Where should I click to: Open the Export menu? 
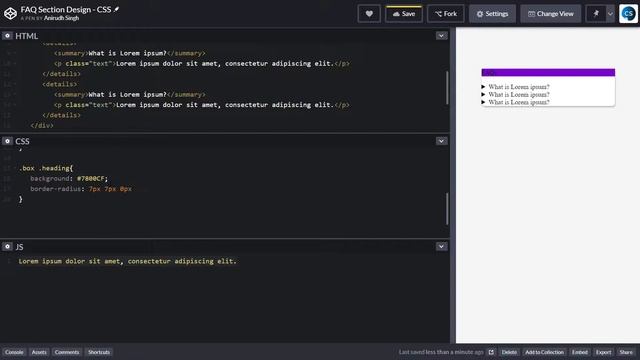click(603, 352)
